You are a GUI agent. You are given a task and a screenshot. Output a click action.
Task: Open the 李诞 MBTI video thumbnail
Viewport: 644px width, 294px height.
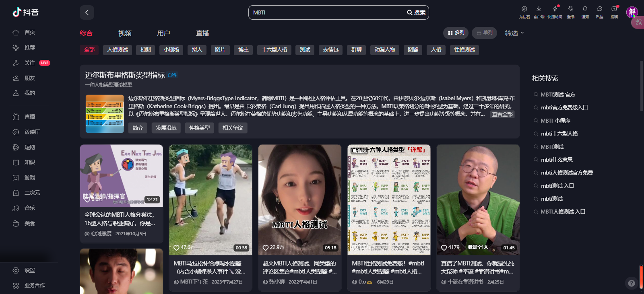click(478, 199)
